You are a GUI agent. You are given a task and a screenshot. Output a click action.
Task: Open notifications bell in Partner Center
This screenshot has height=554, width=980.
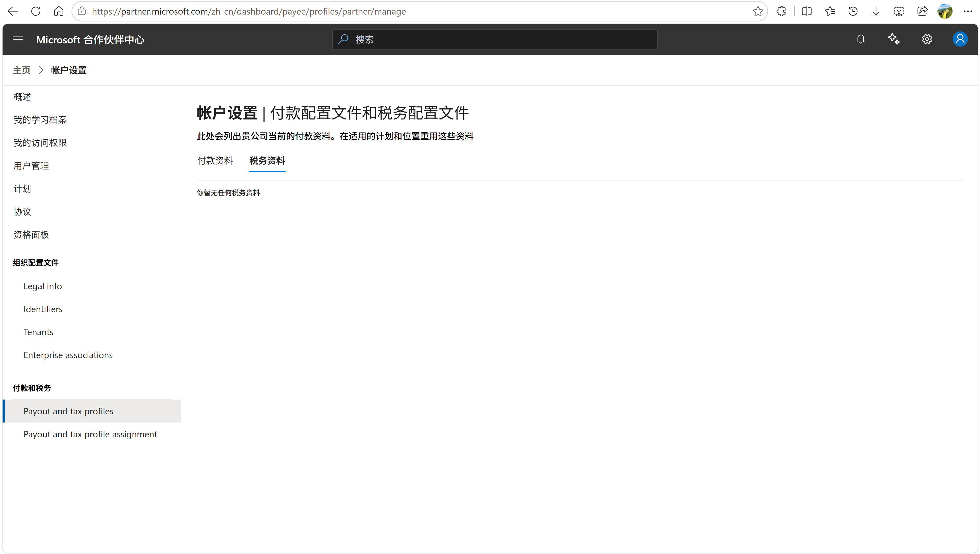[860, 39]
